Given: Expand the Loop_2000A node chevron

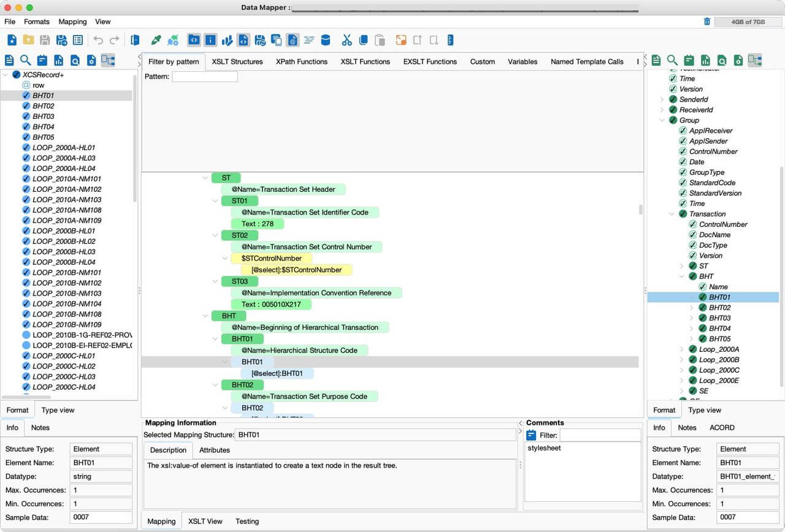Looking at the screenshot, I should tap(682, 349).
